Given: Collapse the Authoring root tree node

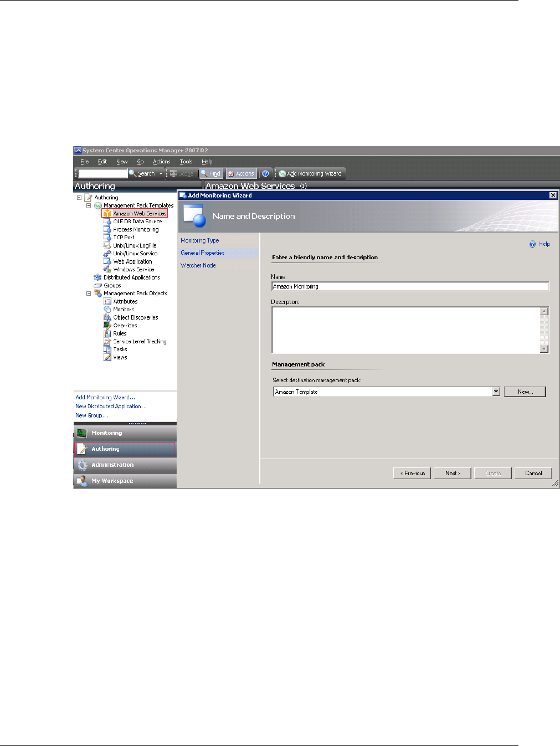Looking at the screenshot, I should tap(79, 198).
